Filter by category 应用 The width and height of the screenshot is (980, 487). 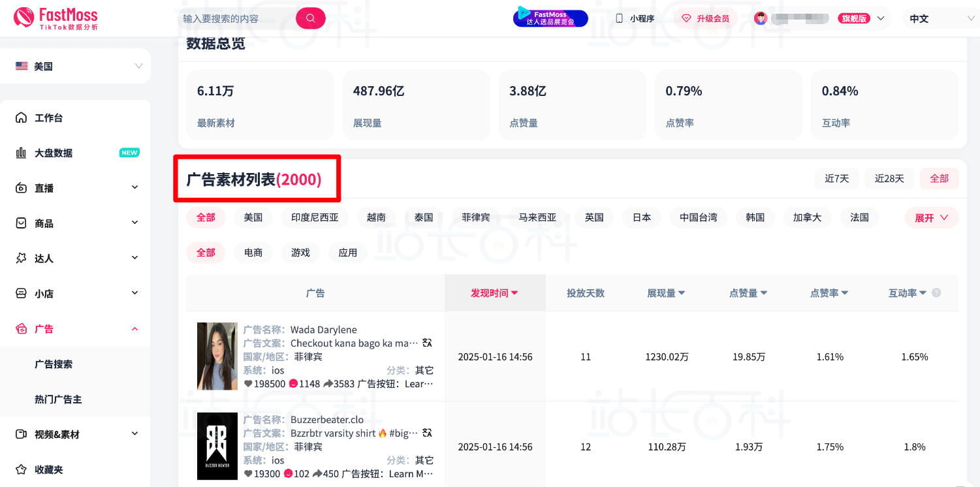pos(348,253)
